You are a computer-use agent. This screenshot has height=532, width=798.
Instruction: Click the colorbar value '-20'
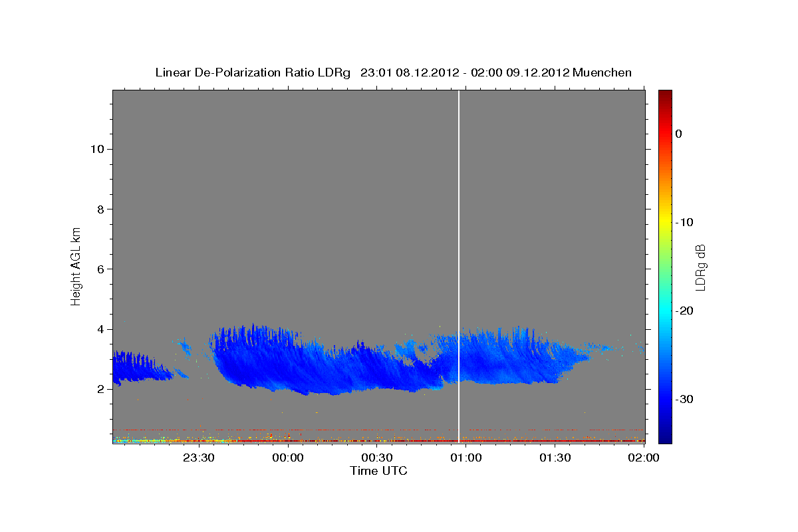tap(684, 311)
